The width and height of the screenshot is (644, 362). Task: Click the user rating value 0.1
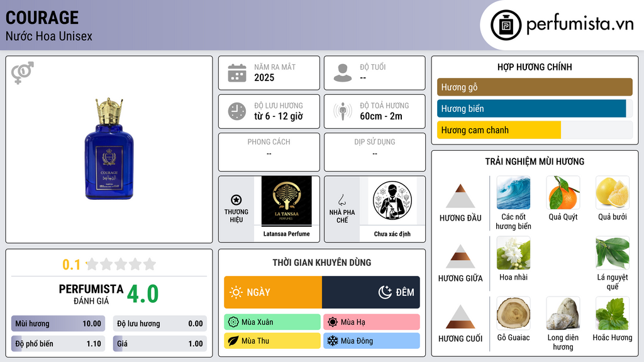[72, 265]
